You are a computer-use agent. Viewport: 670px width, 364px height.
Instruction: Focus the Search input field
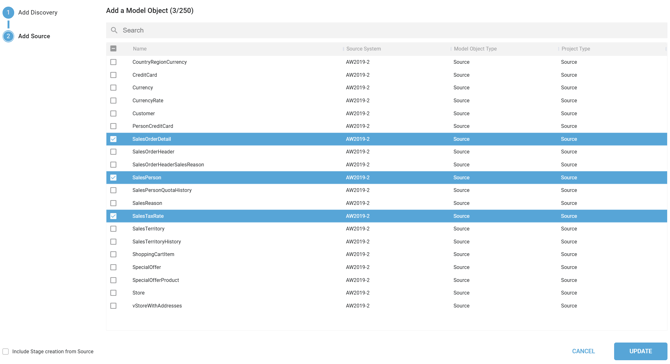coord(387,30)
